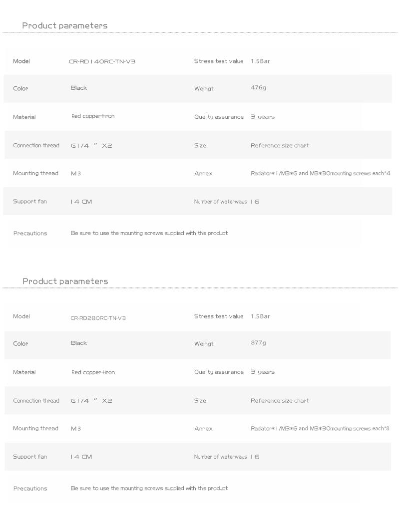This screenshot has height=532, width=403.
Task: Click the Annex value ending in each*8
Action: point(320,429)
